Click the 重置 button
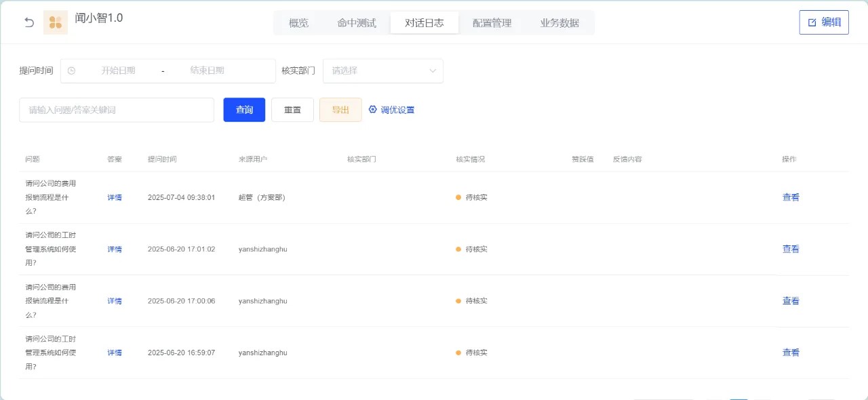Viewport: 868px width, 400px height. point(292,110)
